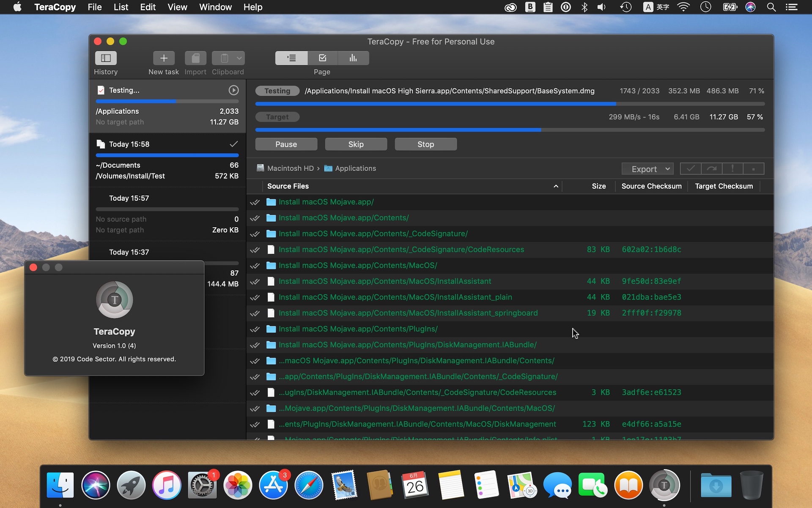Open Finder from the Dock
This screenshot has height=508, width=812.
[x=60, y=485]
